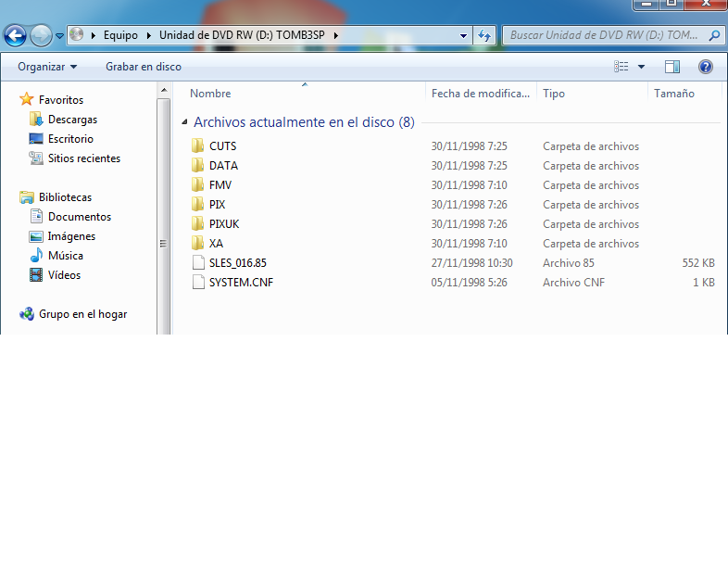This screenshot has height=569, width=728.
Task: Sort by the Tipo column header
Action: point(554,94)
